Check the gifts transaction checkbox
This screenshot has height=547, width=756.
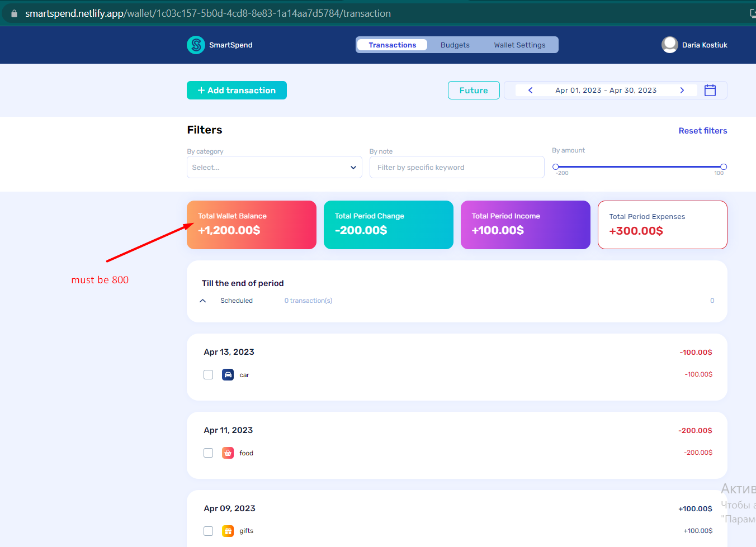click(208, 531)
